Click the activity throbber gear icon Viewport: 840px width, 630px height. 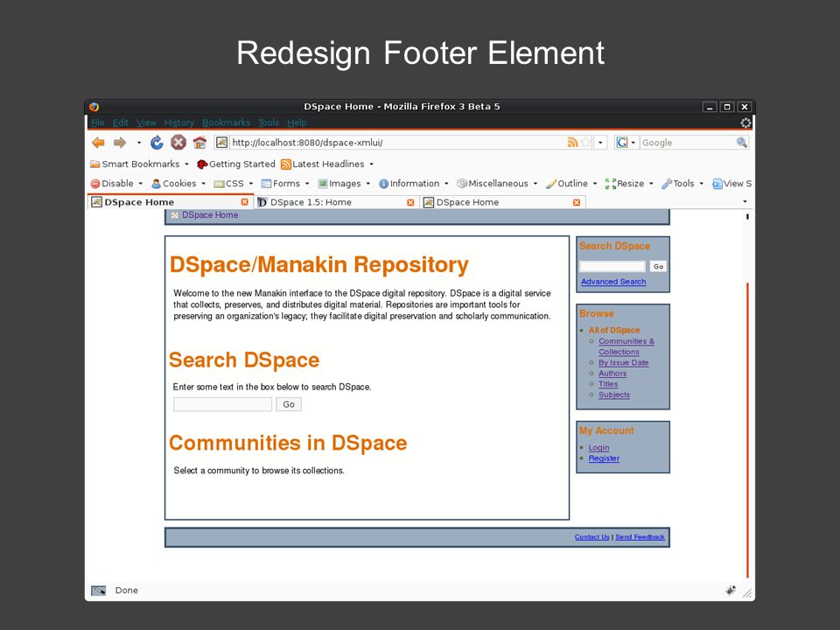[x=745, y=122]
